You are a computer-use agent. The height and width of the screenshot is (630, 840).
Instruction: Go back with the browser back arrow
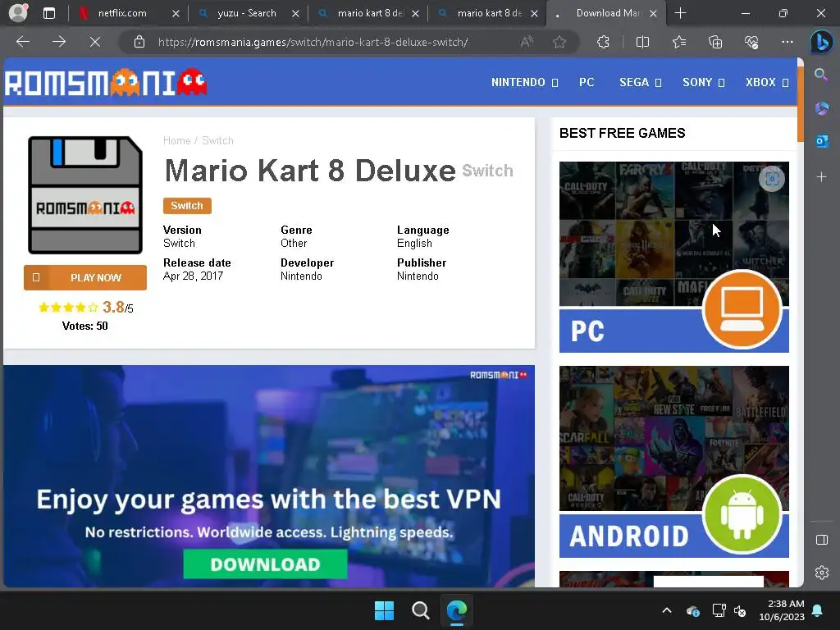click(23, 41)
